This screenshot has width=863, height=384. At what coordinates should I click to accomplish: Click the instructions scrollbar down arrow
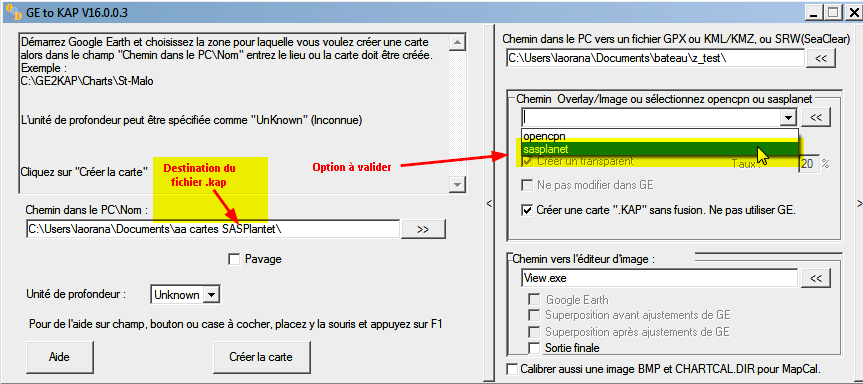click(x=456, y=184)
